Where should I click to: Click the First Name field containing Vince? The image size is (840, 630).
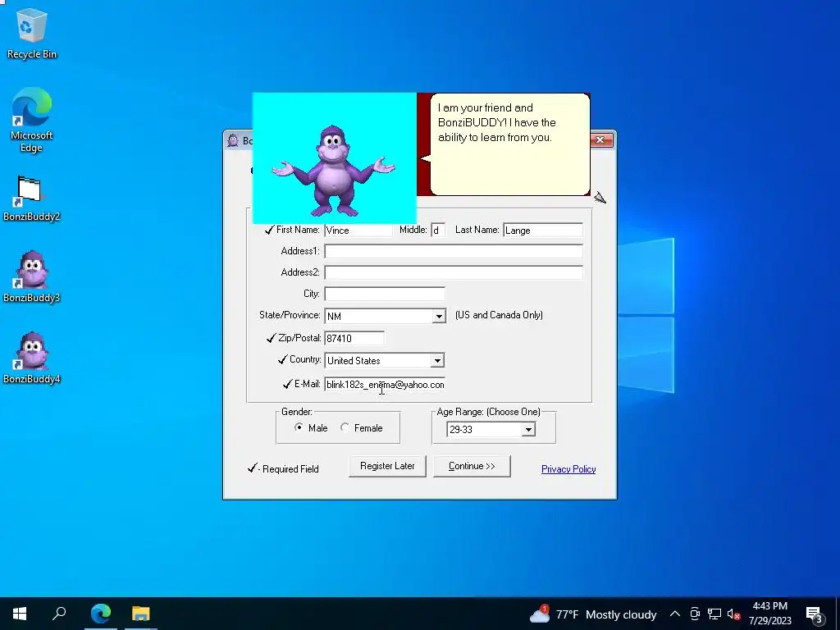coord(358,231)
